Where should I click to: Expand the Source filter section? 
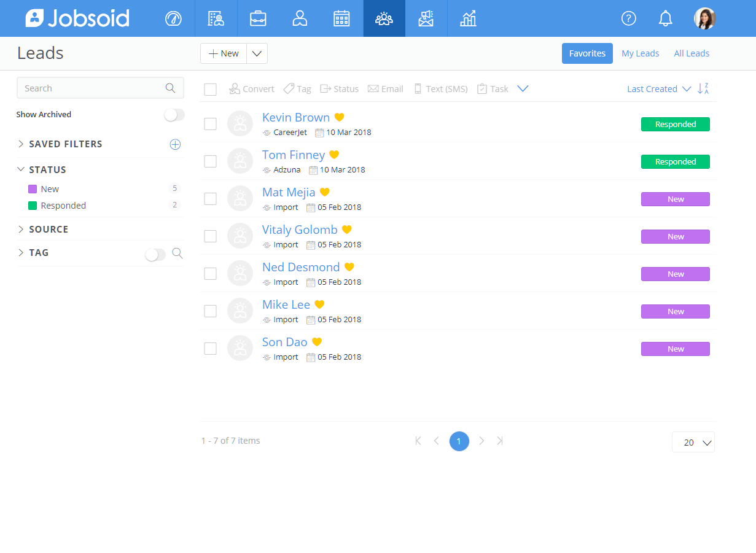(48, 230)
